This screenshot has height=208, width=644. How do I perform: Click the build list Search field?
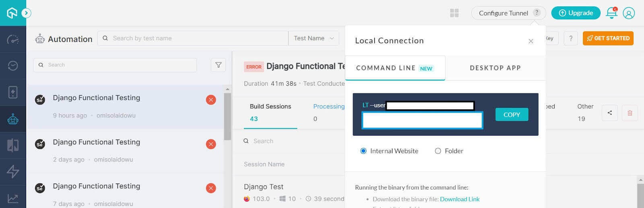[x=115, y=65]
